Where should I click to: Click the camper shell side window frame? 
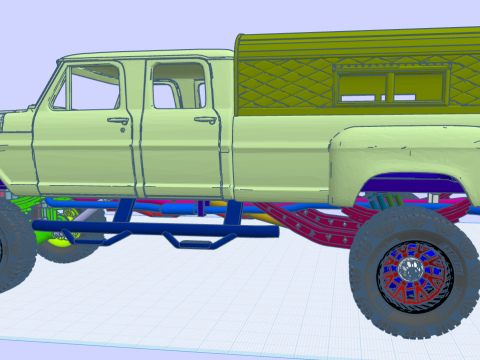pyautogui.click(x=391, y=85)
